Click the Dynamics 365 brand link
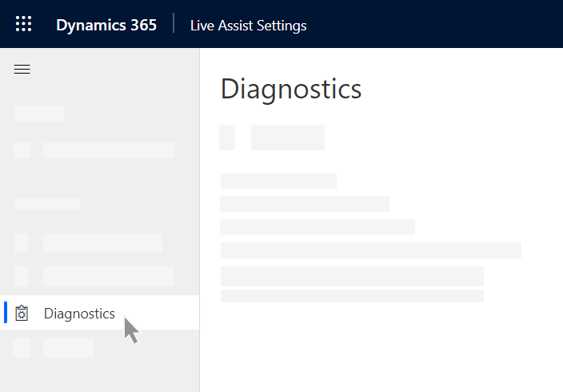This screenshot has width=563, height=392. pyautogui.click(x=106, y=25)
